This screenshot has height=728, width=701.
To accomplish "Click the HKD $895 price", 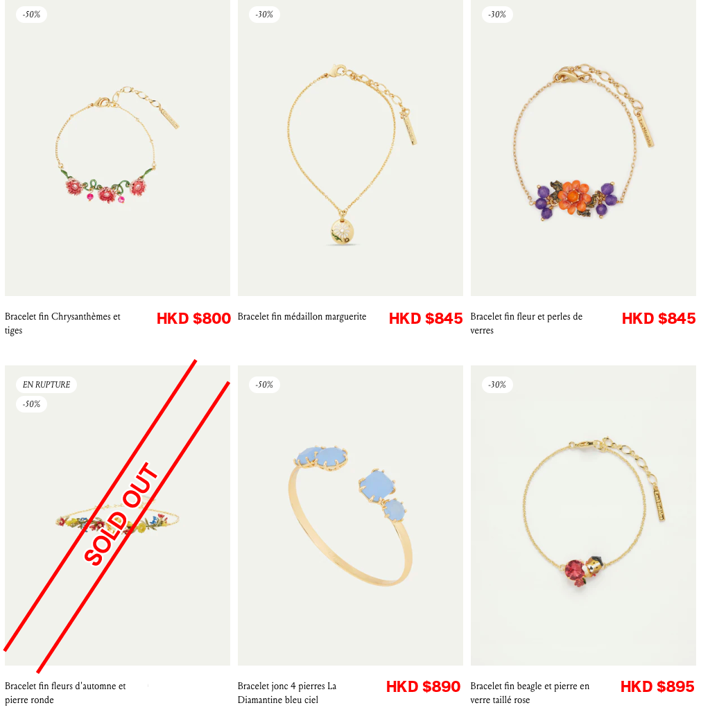I will (657, 686).
